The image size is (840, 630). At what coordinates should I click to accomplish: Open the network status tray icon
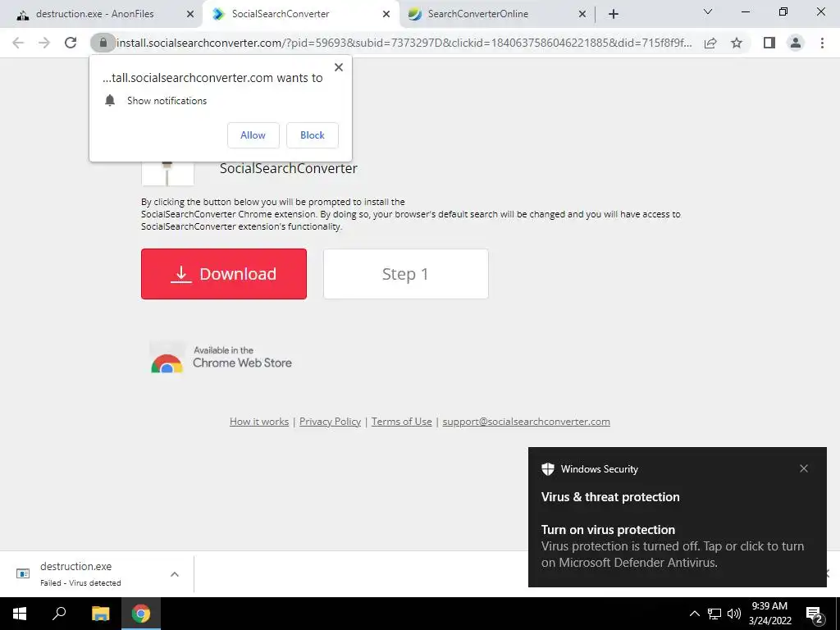[x=714, y=614]
